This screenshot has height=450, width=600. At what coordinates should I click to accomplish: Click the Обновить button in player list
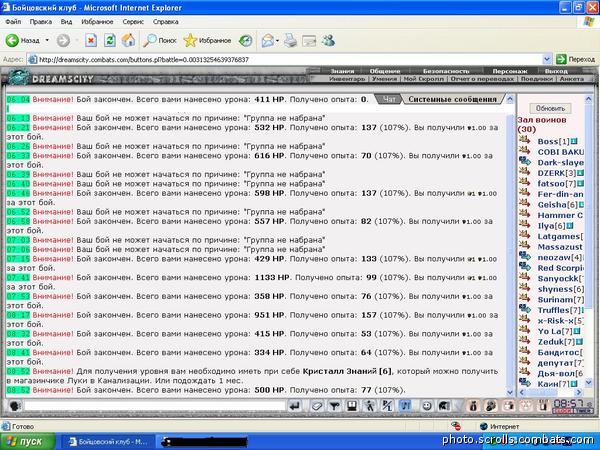click(x=550, y=107)
